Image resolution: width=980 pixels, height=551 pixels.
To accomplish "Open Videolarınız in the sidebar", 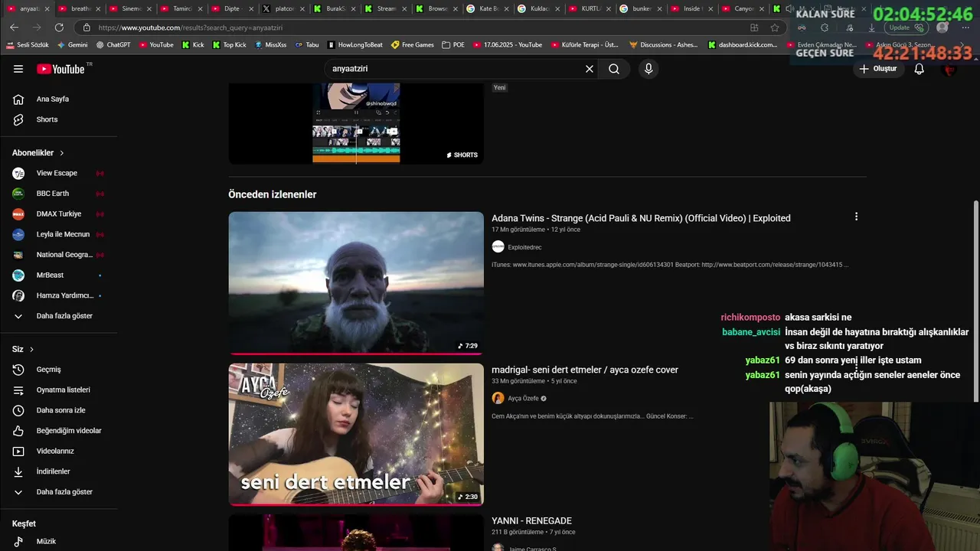I will (x=59, y=451).
